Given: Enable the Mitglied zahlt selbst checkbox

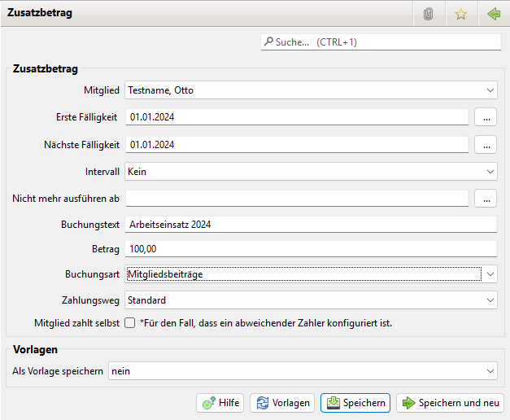Looking at the screenshot, I should click(x=129, y=323).
